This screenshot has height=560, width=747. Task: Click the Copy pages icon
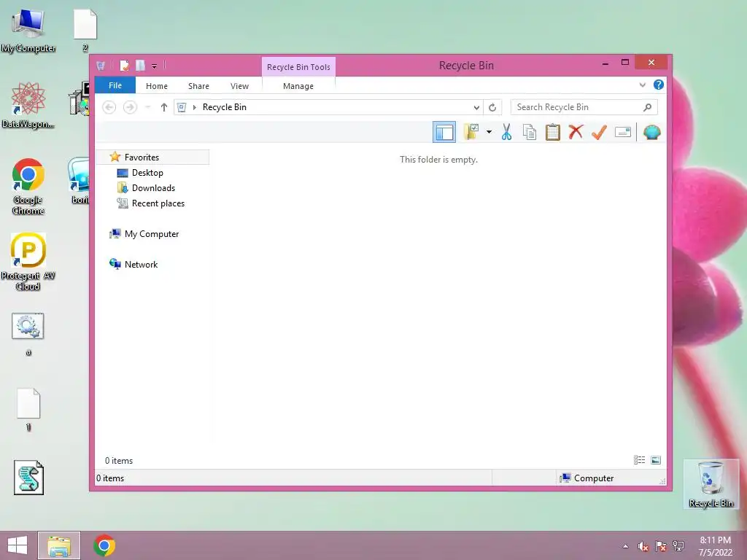[530, 132]
